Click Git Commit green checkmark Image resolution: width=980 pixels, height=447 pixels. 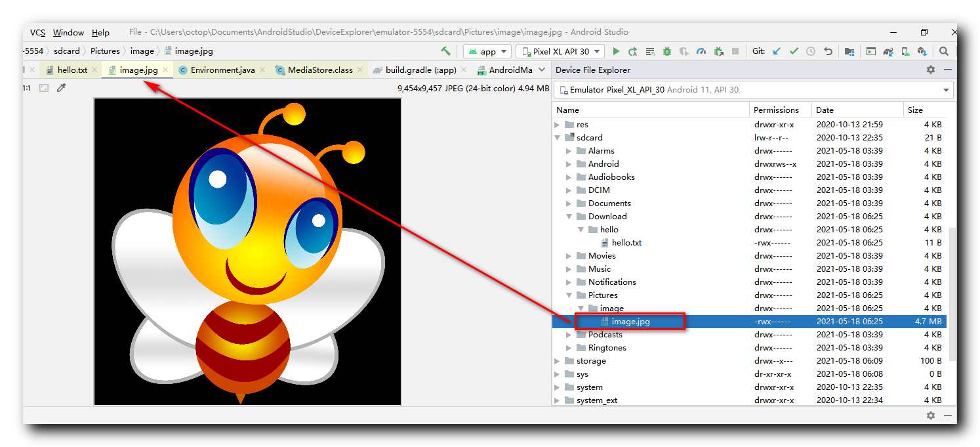(x=794, y=51)
